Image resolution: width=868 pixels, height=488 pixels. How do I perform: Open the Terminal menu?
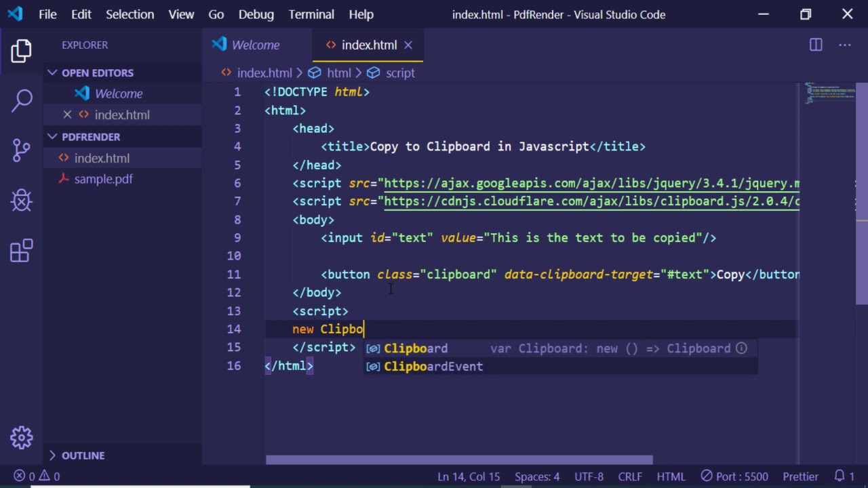[x=311, y=14]
